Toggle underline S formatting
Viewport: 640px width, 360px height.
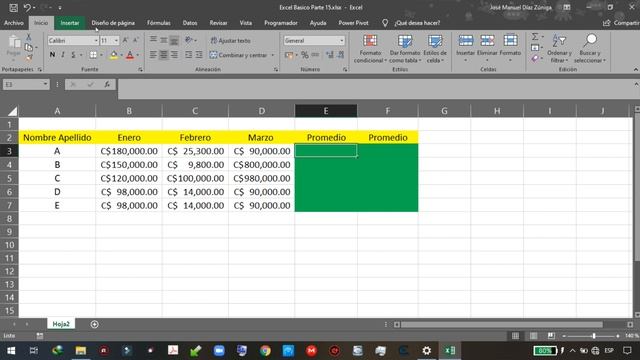[73, 55]
